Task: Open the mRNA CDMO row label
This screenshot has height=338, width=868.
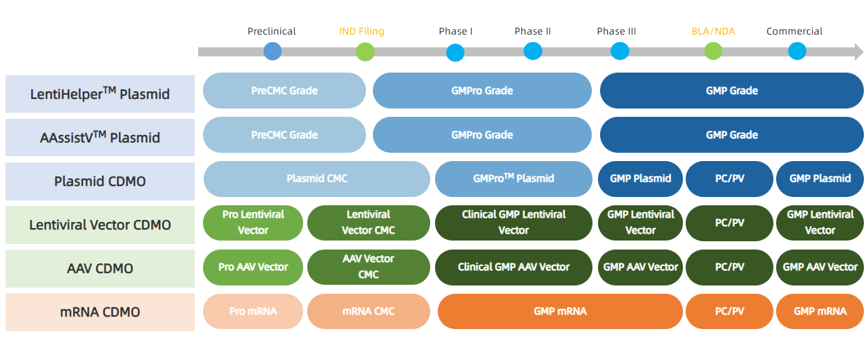Action: (x=100, y=312)
